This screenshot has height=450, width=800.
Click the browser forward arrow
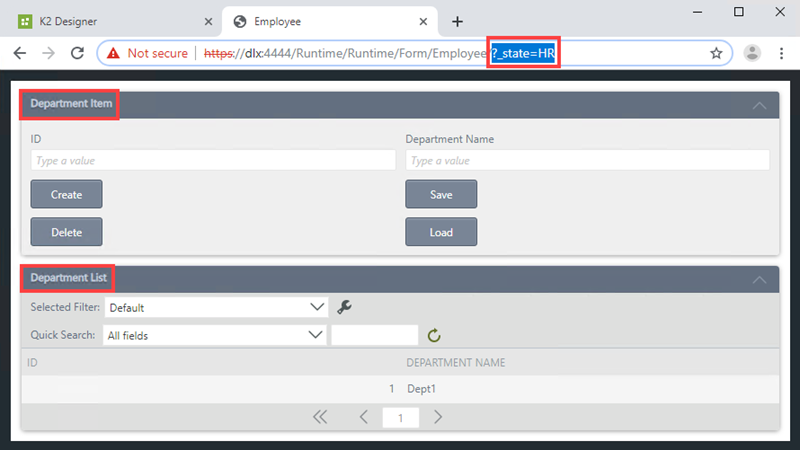pyautogui.click(x=48, y=53)
